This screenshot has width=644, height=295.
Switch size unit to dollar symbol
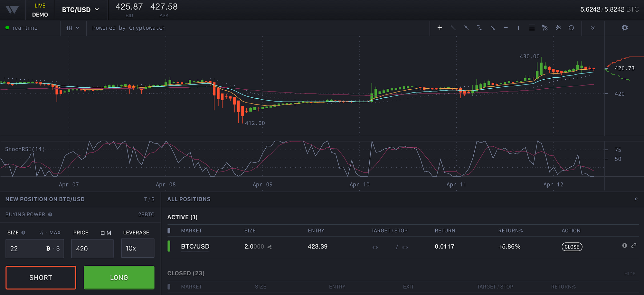(x=58, y=248)
